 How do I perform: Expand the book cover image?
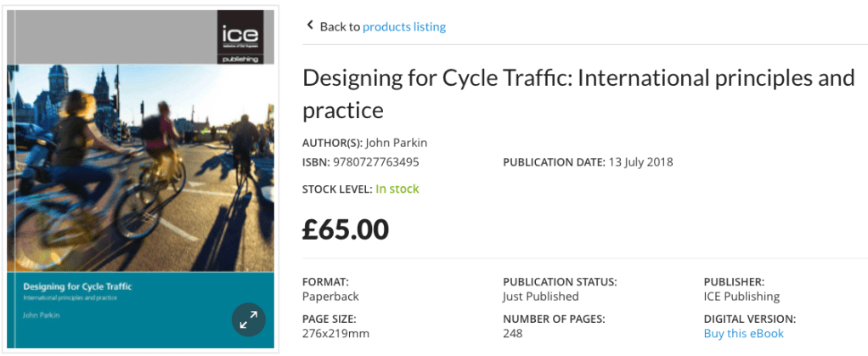point(249,320)
